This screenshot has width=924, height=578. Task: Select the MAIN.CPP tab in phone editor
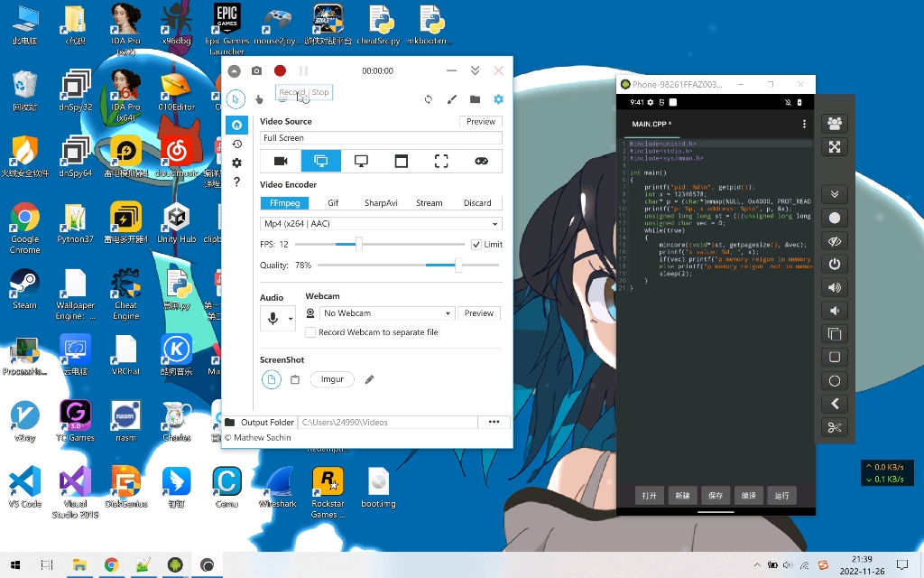point(651,124)
